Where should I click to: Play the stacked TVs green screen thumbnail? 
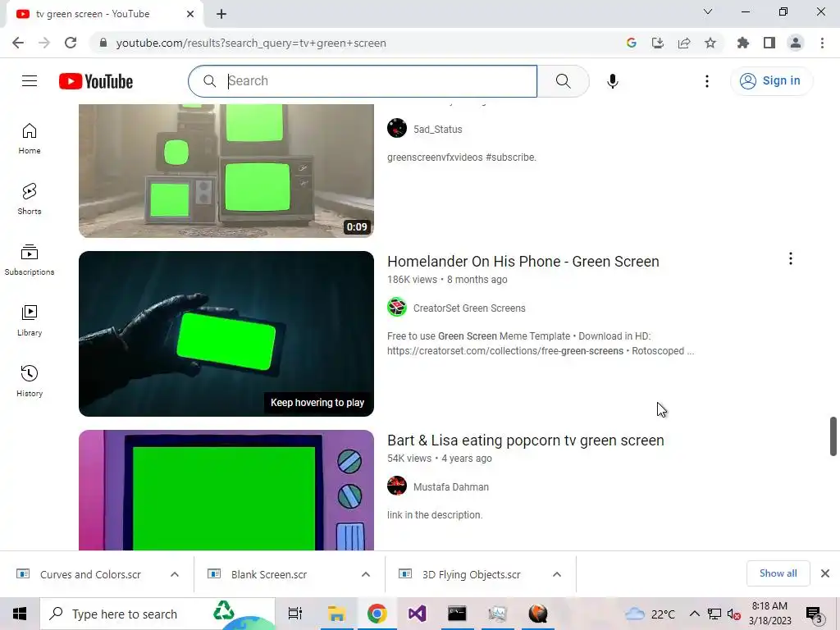[226, 171]
